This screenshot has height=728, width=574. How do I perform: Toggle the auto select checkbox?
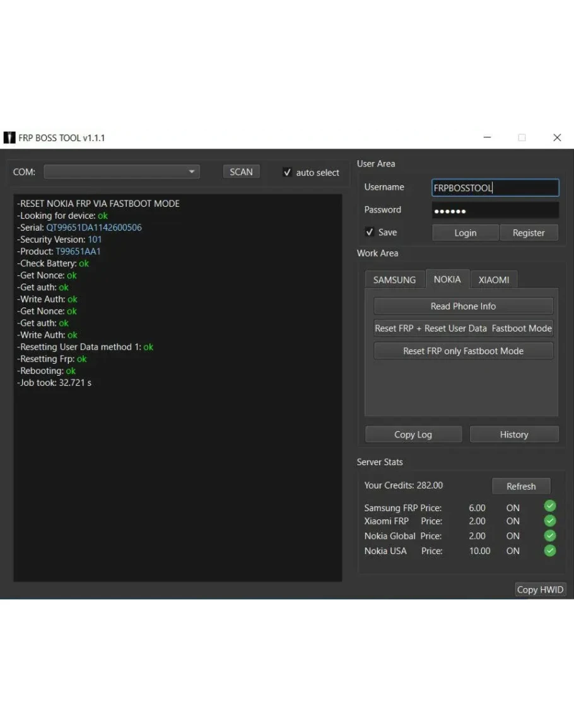coord(288,172)
